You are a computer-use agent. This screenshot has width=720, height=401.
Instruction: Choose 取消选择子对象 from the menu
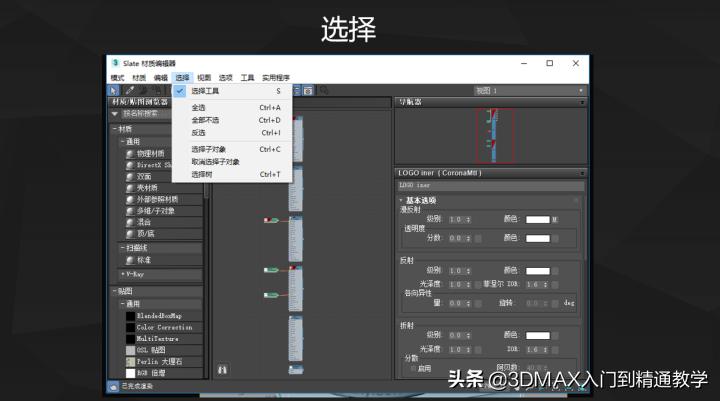[x=232, y=162]
